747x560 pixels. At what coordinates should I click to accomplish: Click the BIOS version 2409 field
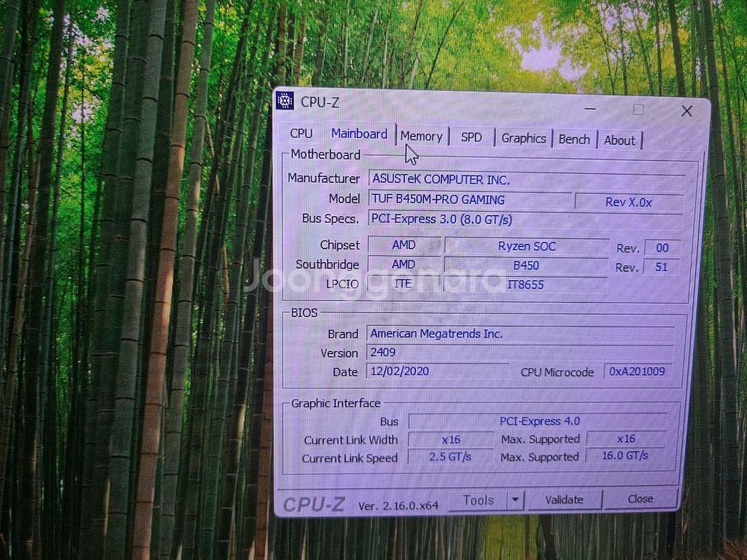click(x=519, y=352)
